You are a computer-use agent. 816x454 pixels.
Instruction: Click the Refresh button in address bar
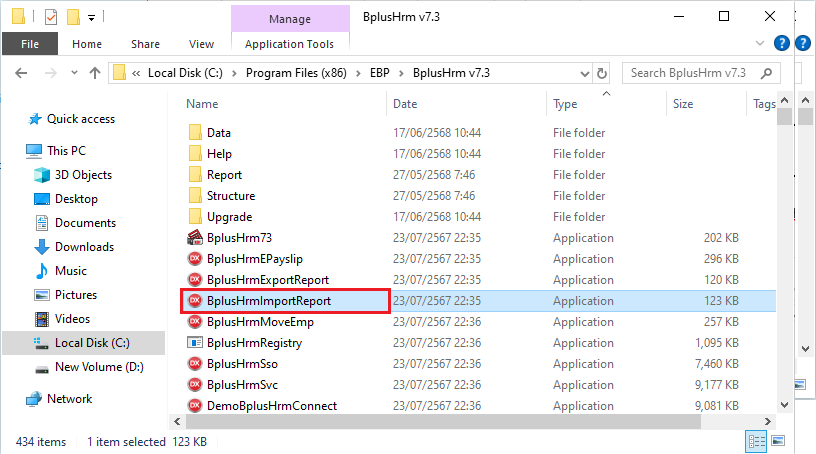click(x=601, y=73)
